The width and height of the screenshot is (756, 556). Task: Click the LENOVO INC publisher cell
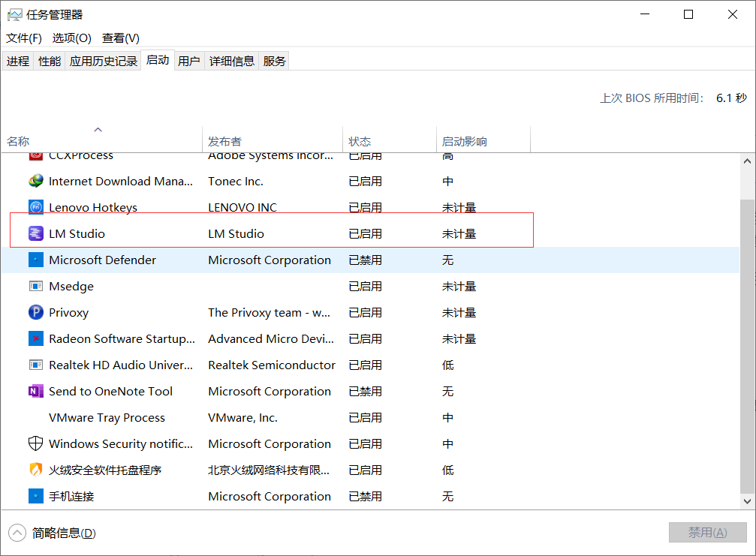click(242, 208)
